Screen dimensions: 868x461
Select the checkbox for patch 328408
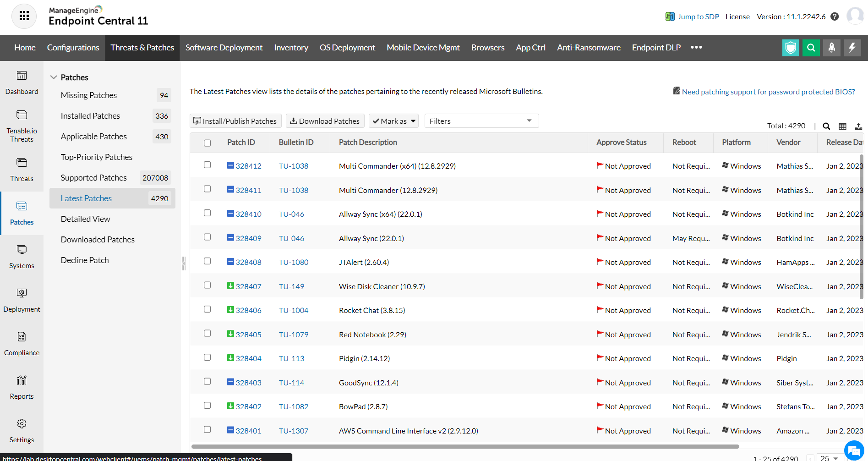207,261
